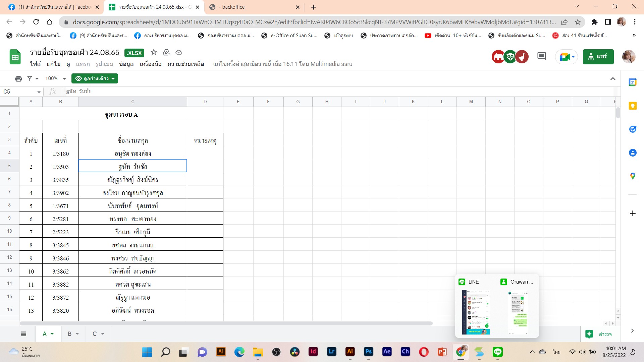Open Google Calendar side panel icon
This screenshot has height=362, width=644.
(633, 82)
